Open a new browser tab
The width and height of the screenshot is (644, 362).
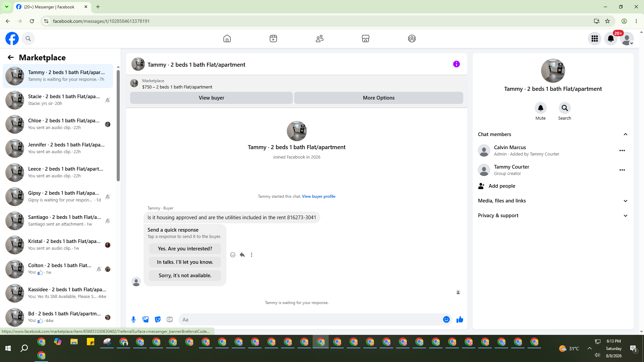pos(98,7)
